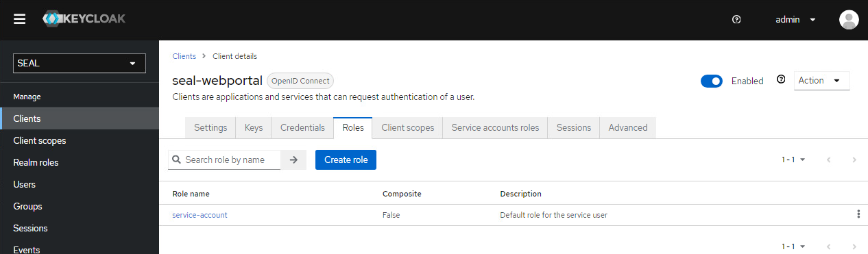Switch to the Sessions tab
Image resolution: width=868 pixels, height=254 pixels.
coord(574,127)
